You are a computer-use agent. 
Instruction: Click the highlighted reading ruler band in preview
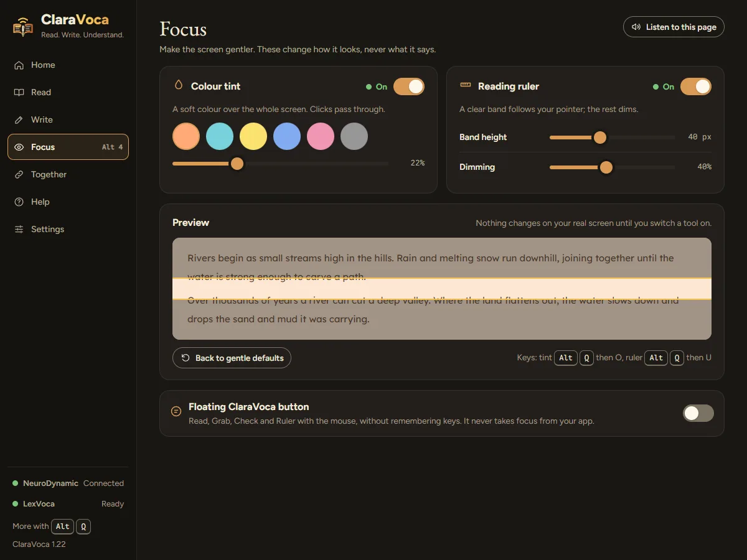tap(442, 289)
